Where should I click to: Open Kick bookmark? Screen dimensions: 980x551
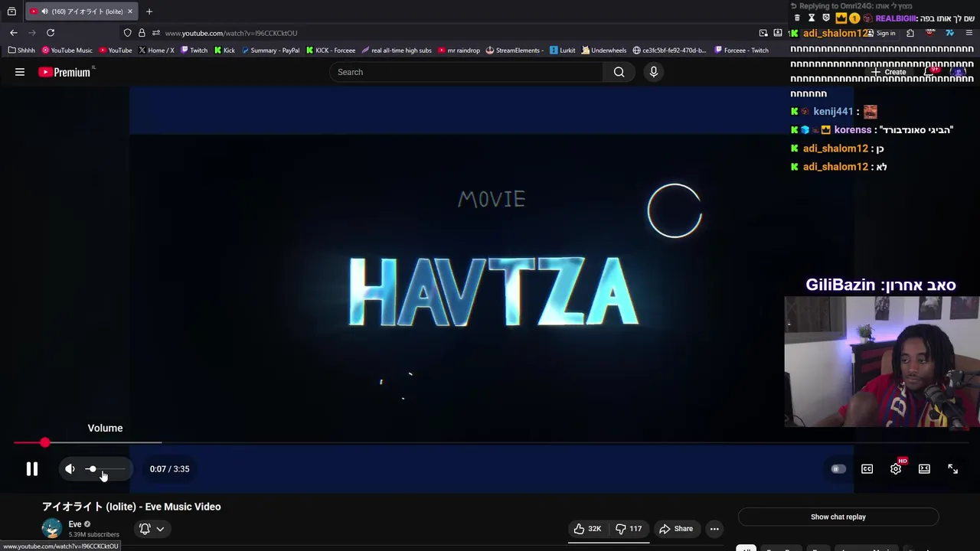point(224,51)
